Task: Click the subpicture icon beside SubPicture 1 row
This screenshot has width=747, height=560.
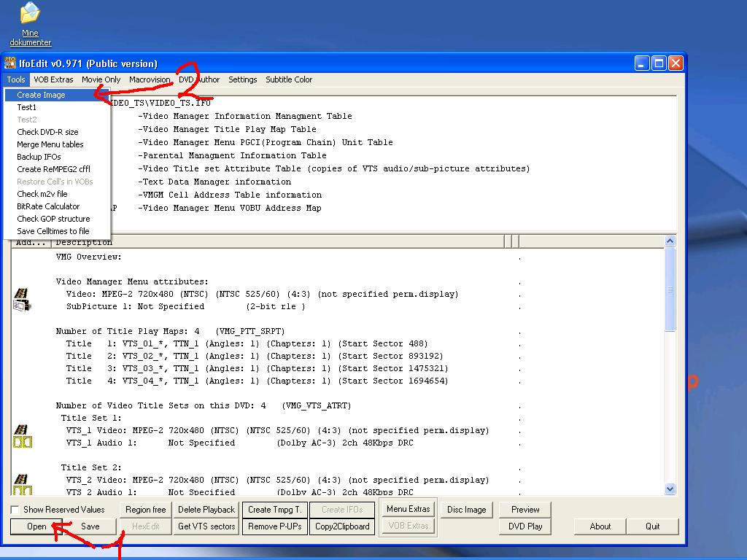Action: [x=21, y=306]
